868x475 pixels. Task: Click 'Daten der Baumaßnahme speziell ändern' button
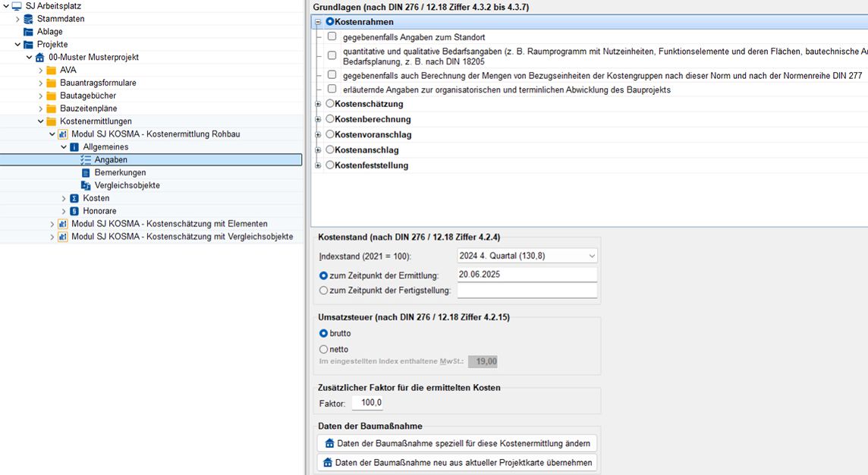tap(458, 443)
